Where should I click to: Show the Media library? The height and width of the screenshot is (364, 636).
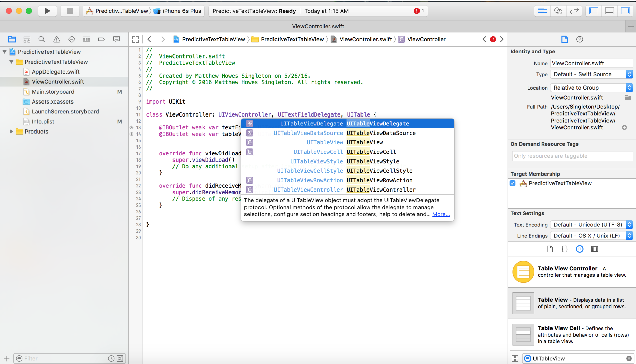pos(595,249)
